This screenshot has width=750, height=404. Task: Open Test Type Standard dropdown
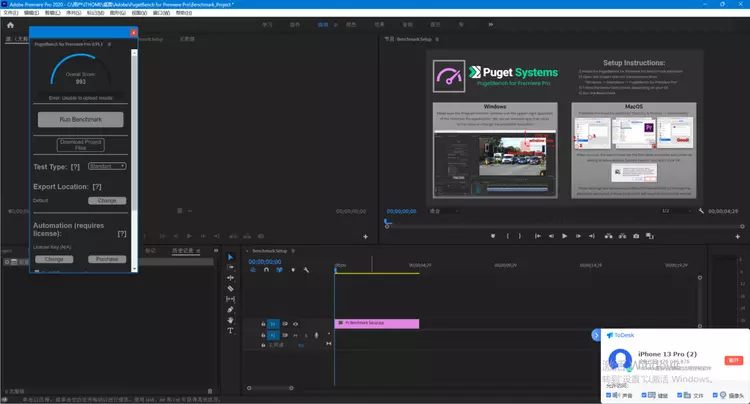coord(107,166)
